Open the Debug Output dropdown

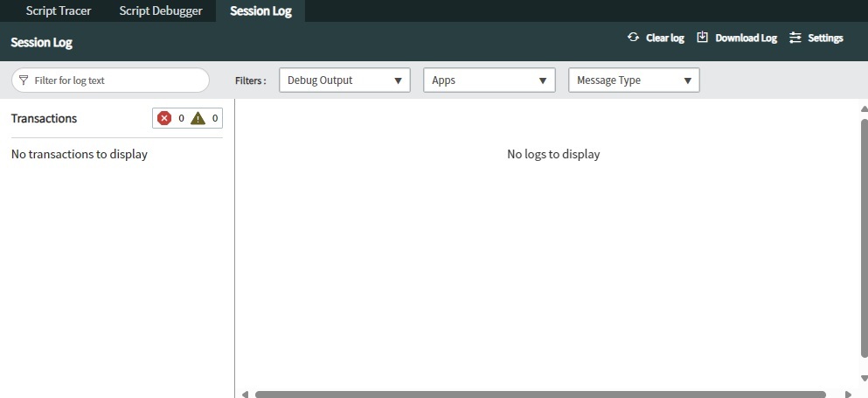pos(344,80)
